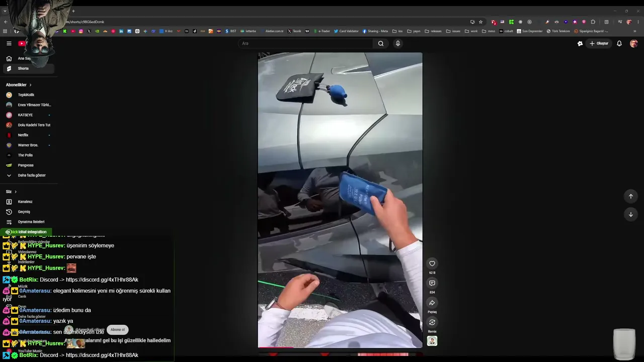
Task: Open a new browser tab
Action: [x=73, y=11]
